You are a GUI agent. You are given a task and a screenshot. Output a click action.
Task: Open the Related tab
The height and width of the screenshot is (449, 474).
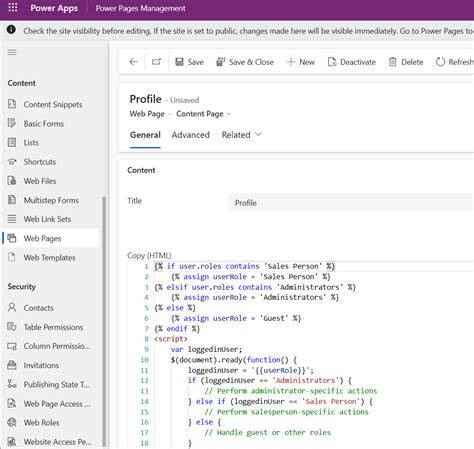pos(236,135)
